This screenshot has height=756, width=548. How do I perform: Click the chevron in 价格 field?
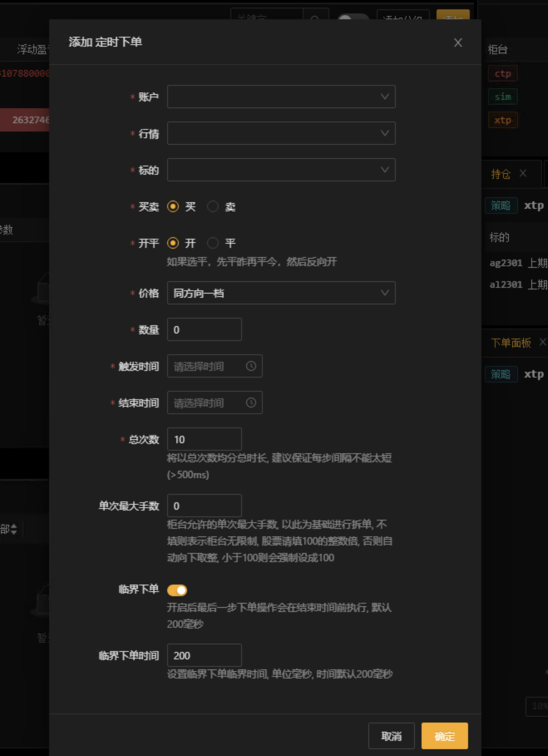pyautogui.click(x=385, y=293)
